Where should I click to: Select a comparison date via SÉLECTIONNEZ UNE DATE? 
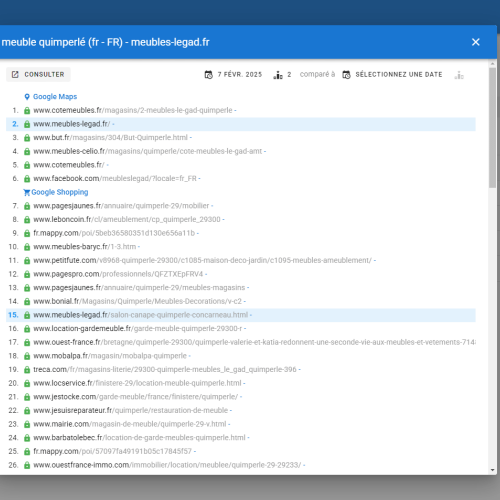pos(399,74)
